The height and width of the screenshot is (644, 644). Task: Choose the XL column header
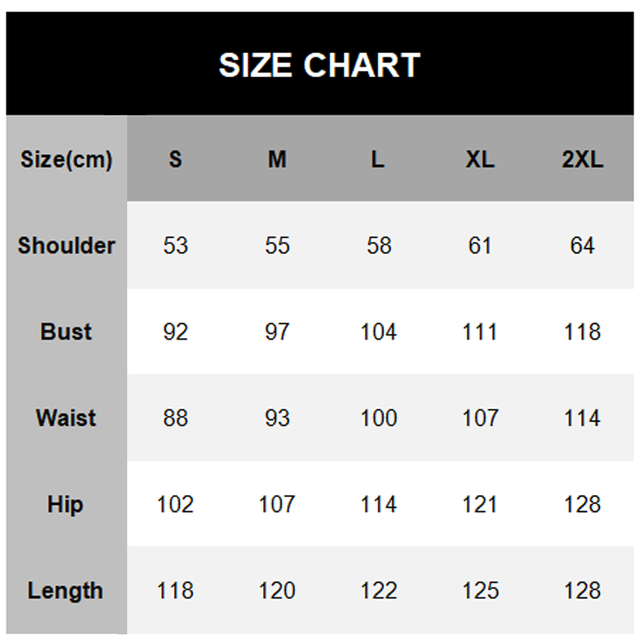click(x=480, y=159)
